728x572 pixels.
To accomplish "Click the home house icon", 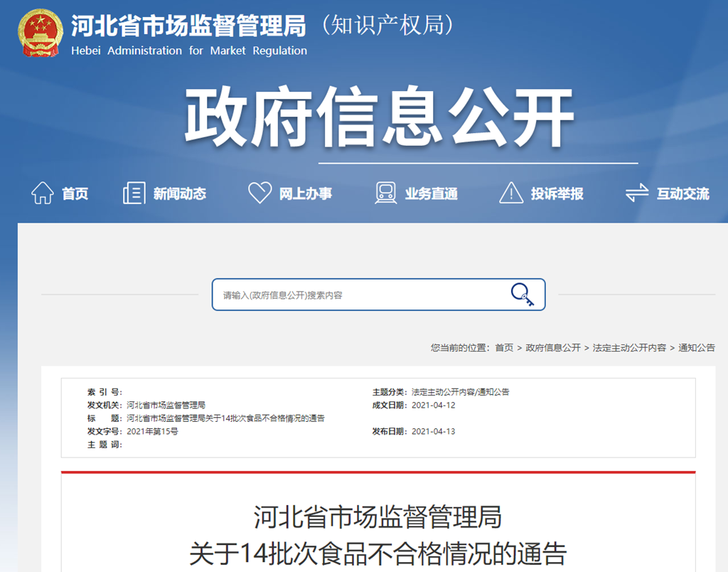I will pos(42,193).
